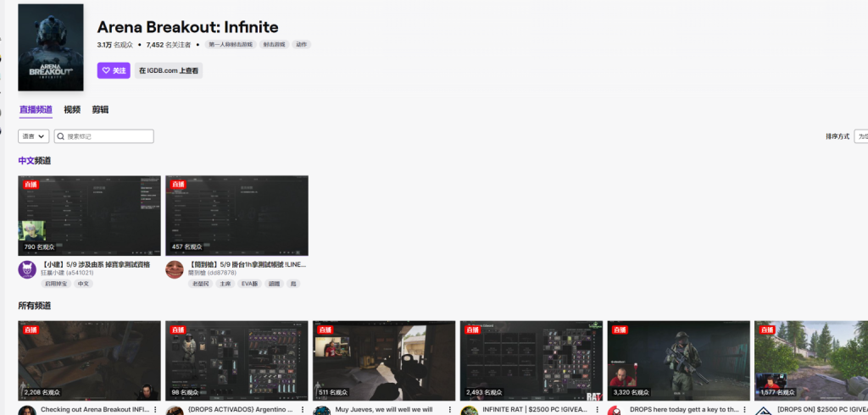Click channel name 簡到槍 (dd87878)
The width and height of the screenshot is (868, 415).
212,273
